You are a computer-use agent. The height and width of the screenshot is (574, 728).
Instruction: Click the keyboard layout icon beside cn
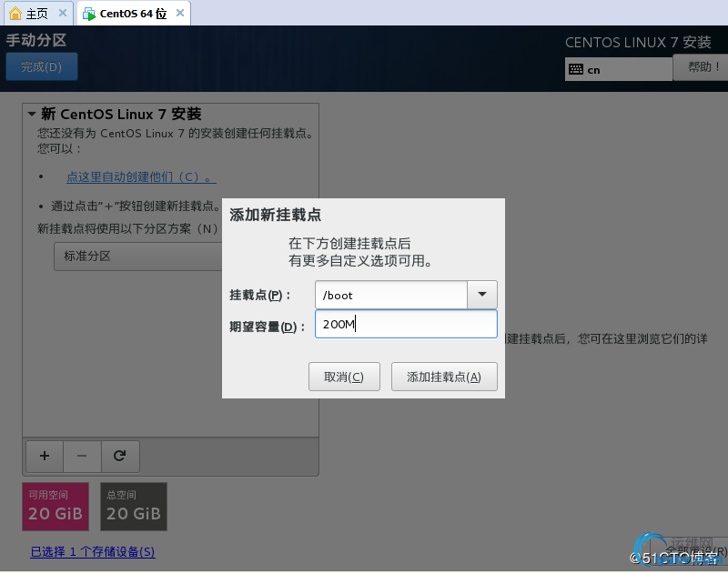(x=576, y=70)
